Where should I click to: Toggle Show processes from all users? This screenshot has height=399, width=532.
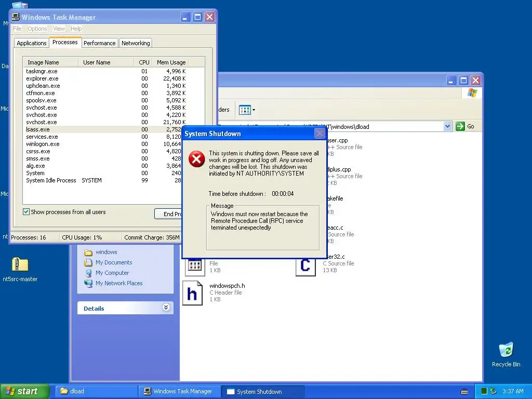[x=26, y=212]
